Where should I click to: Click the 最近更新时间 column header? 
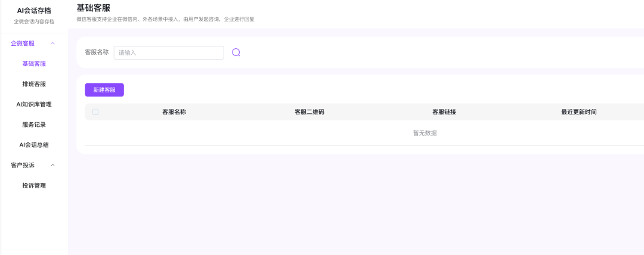pos(578,112)
